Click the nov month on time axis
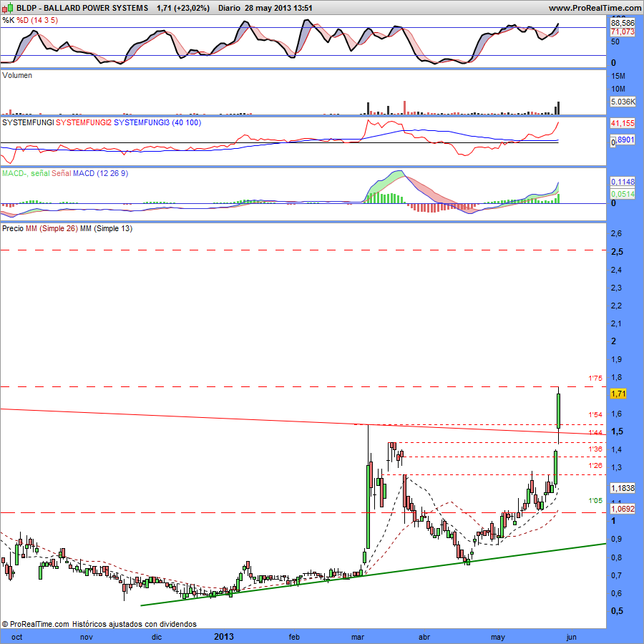Viewport: 644px width, 644px height. [x=87, y=637]
